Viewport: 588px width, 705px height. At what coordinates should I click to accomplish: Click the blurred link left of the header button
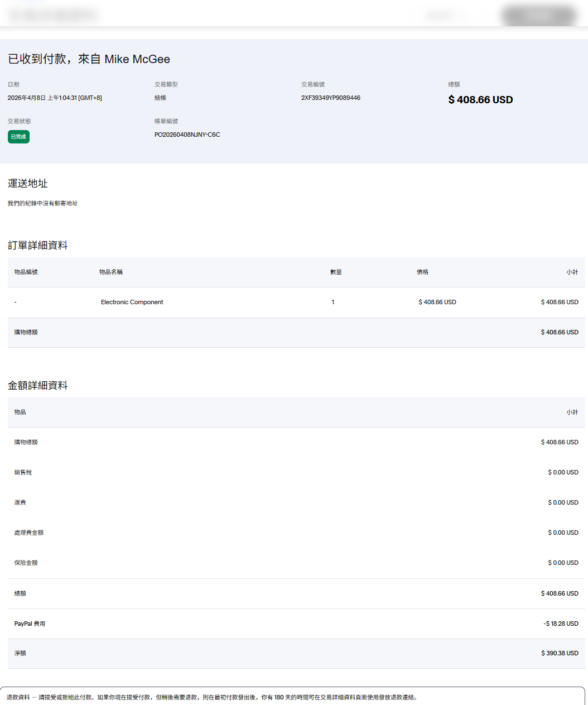click(x=445, y=16)
